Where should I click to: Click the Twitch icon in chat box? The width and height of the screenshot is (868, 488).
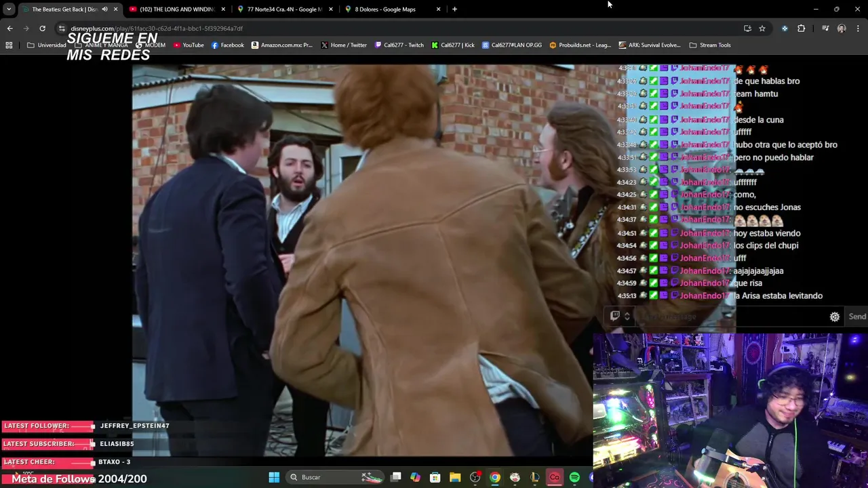click(615, 316)
